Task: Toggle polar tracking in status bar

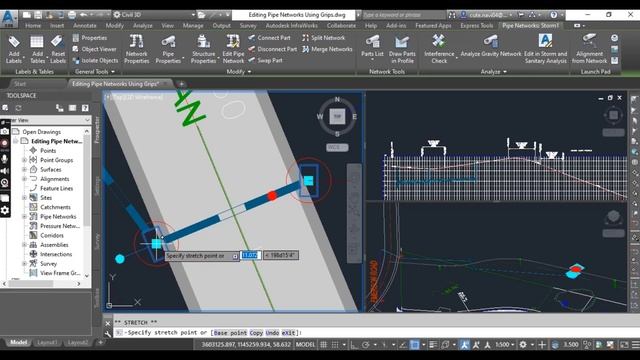Action: 366,345
